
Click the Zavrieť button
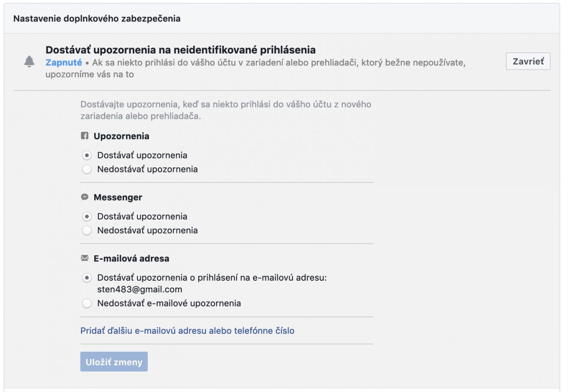pos(528,61)
